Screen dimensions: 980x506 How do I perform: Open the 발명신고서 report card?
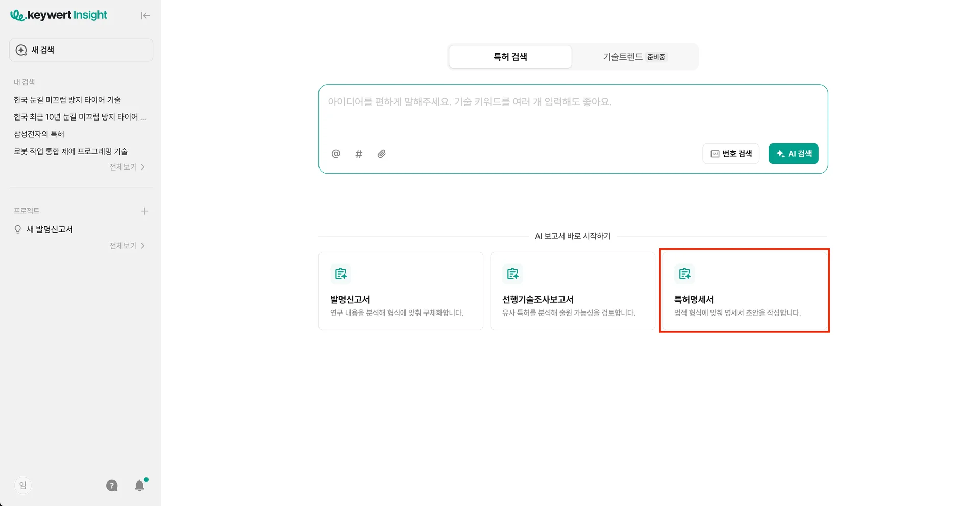click(401, 291)
